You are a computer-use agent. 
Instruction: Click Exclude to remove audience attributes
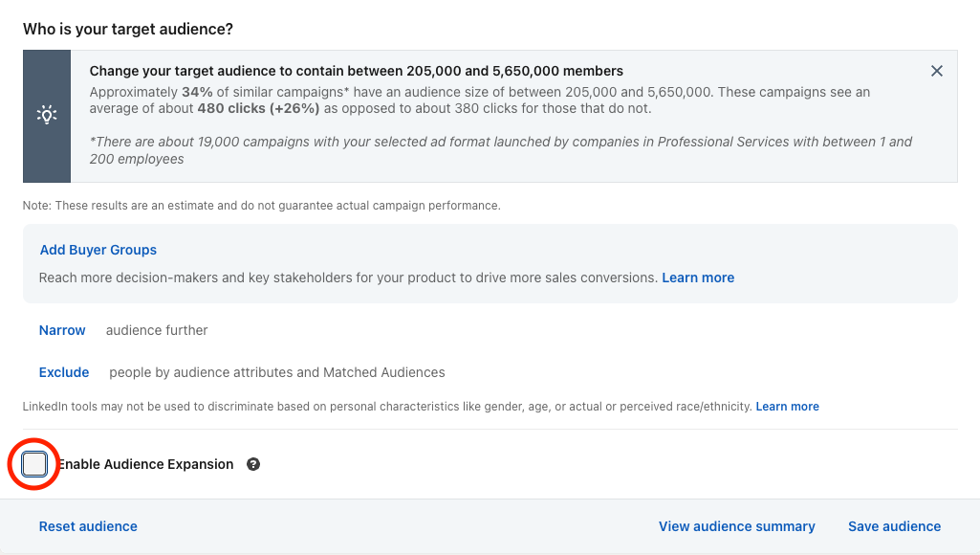point(64,372)
